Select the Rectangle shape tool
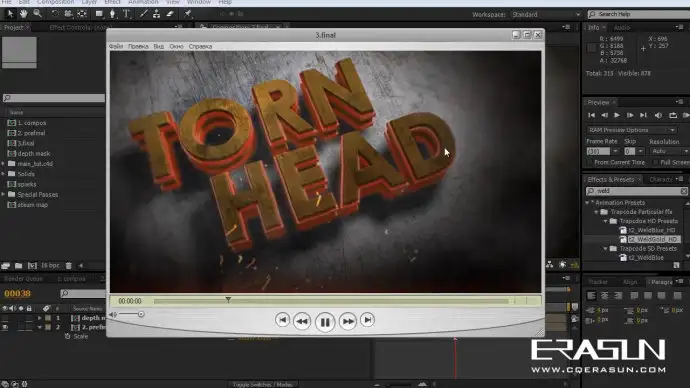Viewport: 690px width, 388px height. 99,14
